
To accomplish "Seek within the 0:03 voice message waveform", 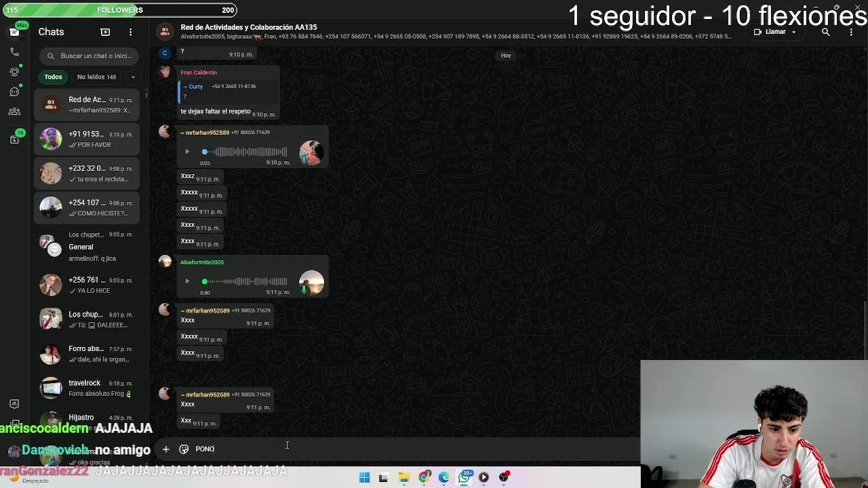I will [x=245, y=152].
